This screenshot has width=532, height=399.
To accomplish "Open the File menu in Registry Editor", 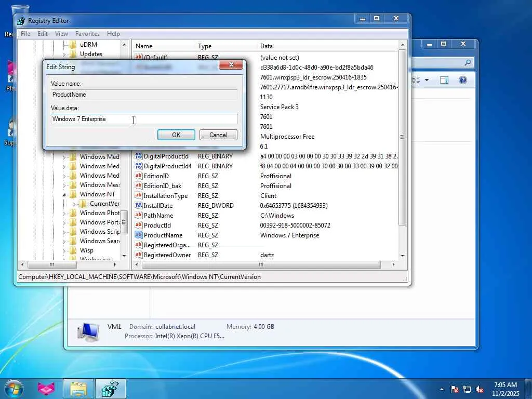I will (x=25, y=34).
